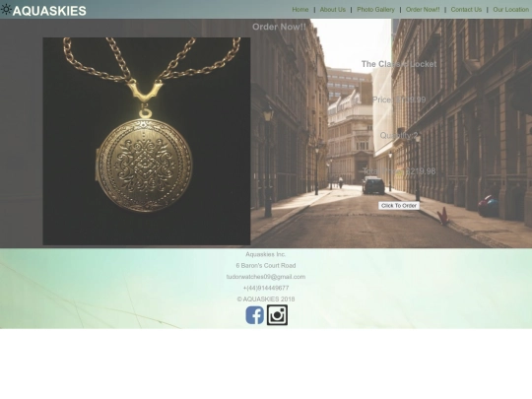
Task: Click the AQUASKIES site title
Action: (x=49, y=11)
